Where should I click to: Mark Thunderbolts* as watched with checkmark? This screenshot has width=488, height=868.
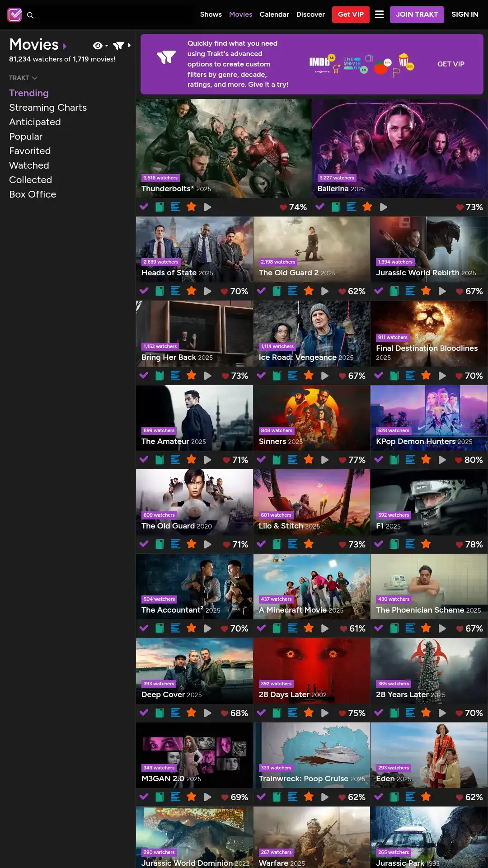[x=144, y=207]
